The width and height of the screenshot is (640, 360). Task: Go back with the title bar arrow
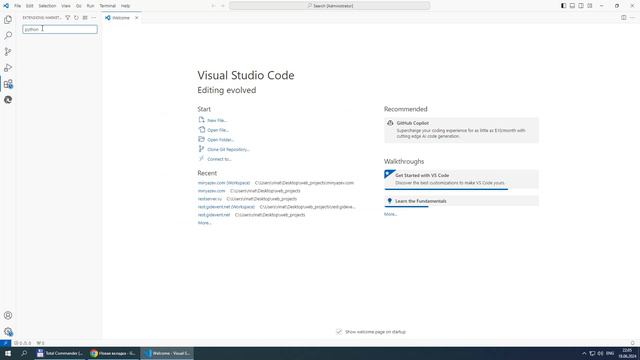[x=213, y=6]
